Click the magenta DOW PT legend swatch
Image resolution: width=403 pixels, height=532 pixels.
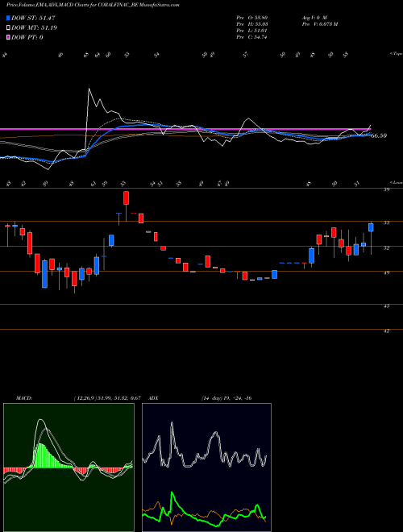pyautogui.click(x=9, y=37)
